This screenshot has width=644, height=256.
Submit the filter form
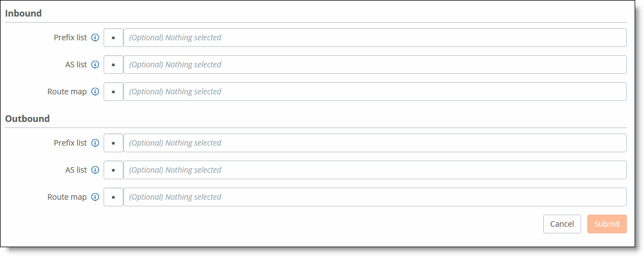(607, 224)
